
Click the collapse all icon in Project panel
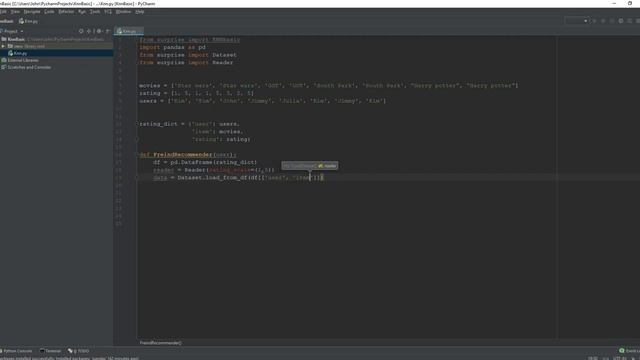(x=89, y=31)
